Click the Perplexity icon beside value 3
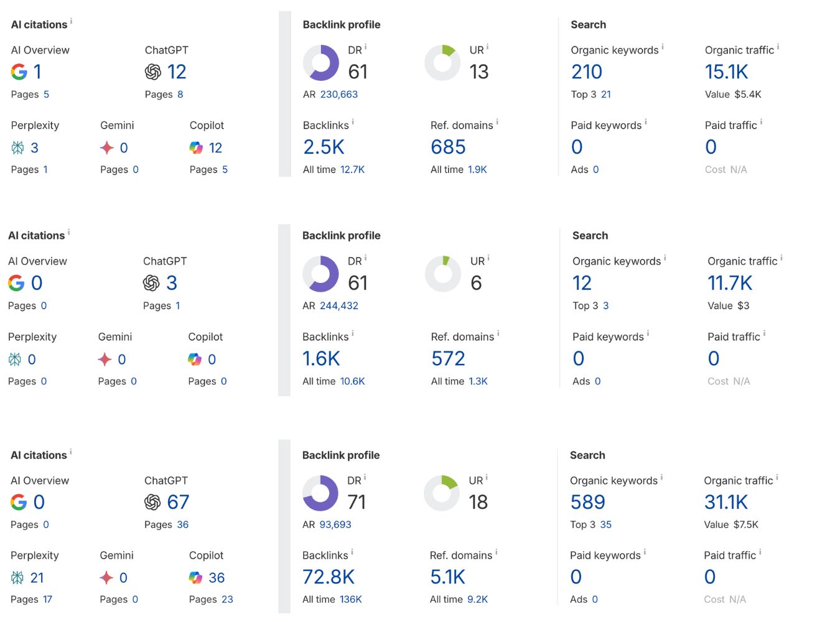 (17, 147)
